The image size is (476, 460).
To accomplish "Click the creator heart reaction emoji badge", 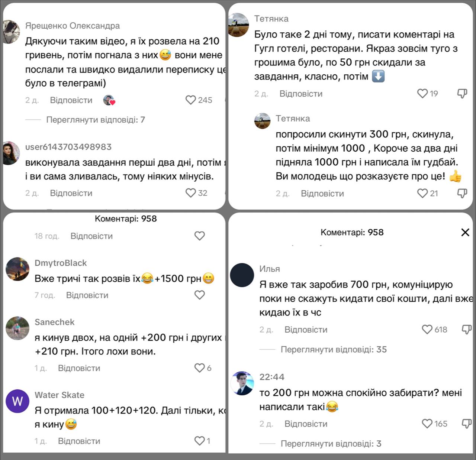I will 110,100.
